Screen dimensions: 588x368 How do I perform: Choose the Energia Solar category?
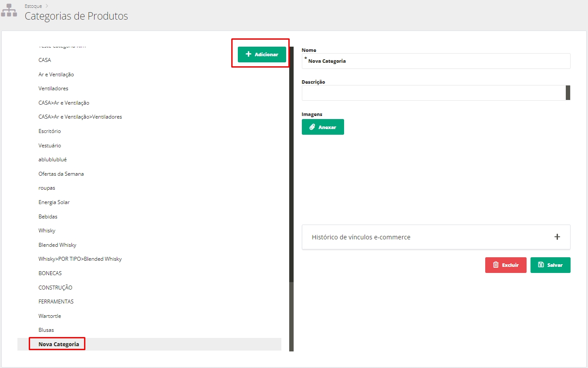54,202
